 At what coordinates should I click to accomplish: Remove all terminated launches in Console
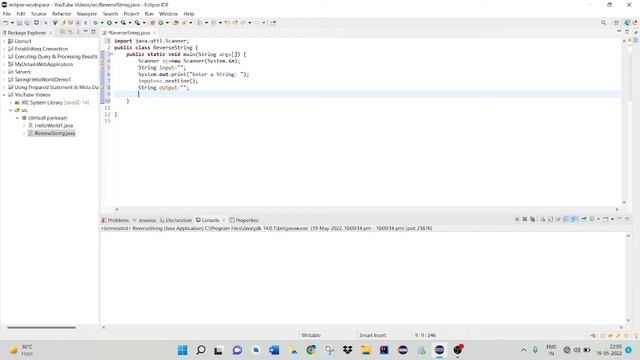coord(533,220)
